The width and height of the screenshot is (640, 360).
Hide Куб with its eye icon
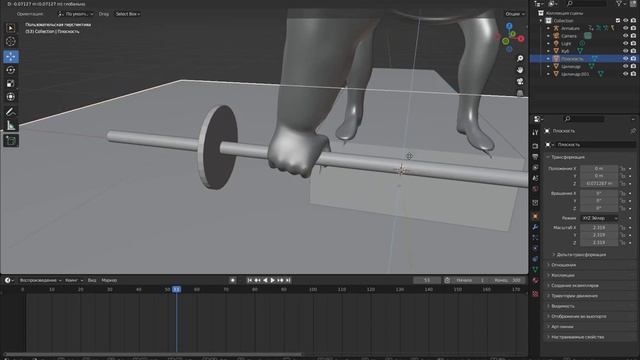tap(625, 51)
